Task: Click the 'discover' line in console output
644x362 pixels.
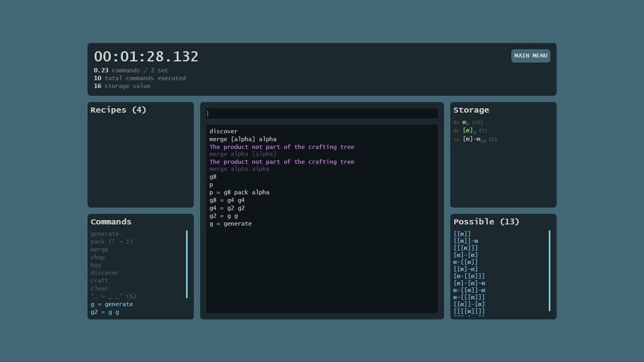Action: tap(223, 132)
